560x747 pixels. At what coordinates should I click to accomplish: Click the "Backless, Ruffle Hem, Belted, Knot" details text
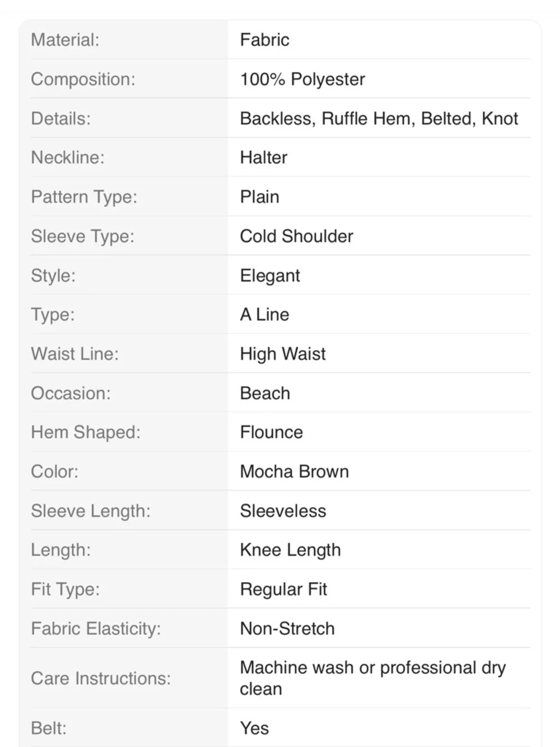[379, 118]
